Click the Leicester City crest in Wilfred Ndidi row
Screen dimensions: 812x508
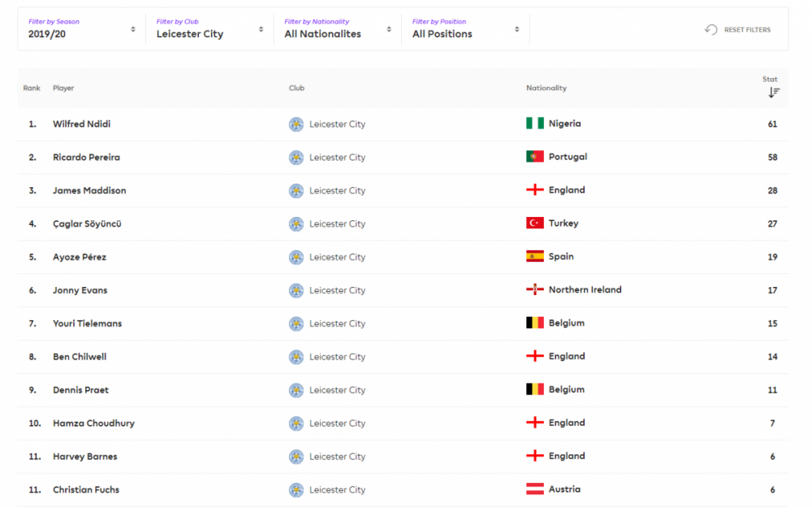(296, 124)
